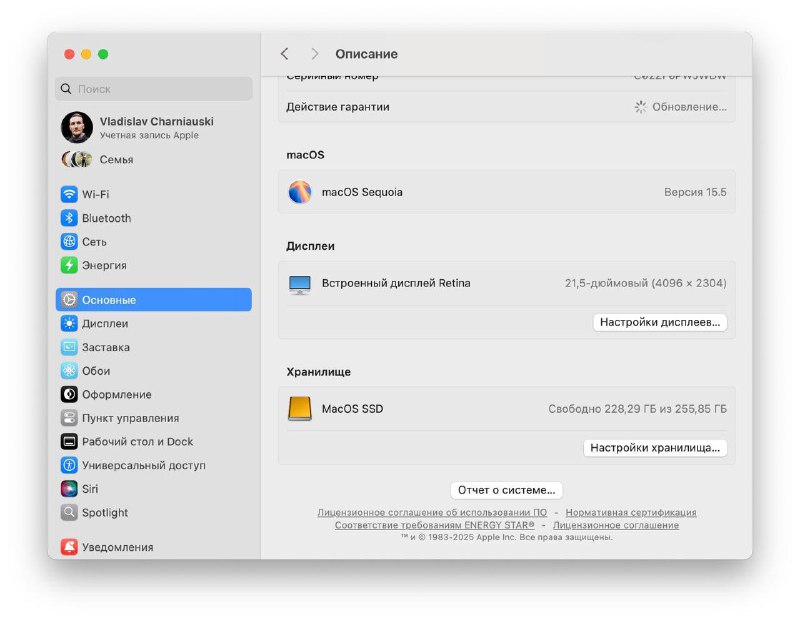800x622 pixels.
Task: Click the macOS Sequoia logo icon
Action: pyautogui.click(x=300, y=192)
